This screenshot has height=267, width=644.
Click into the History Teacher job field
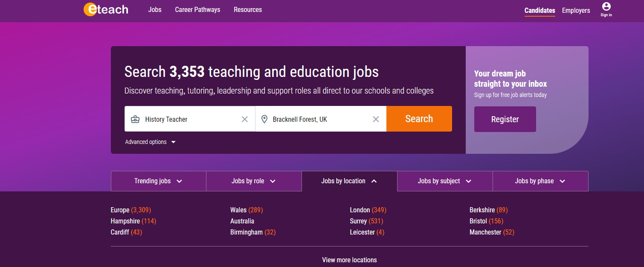pyautogui.click(x=190, y=119)
